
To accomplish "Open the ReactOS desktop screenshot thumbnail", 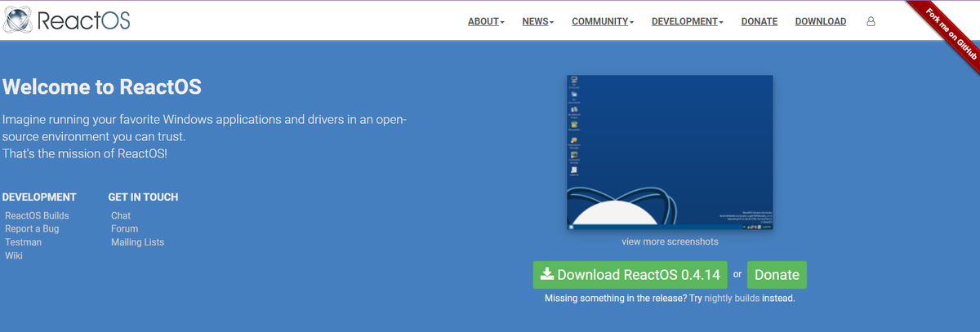I will coord(669,153).
